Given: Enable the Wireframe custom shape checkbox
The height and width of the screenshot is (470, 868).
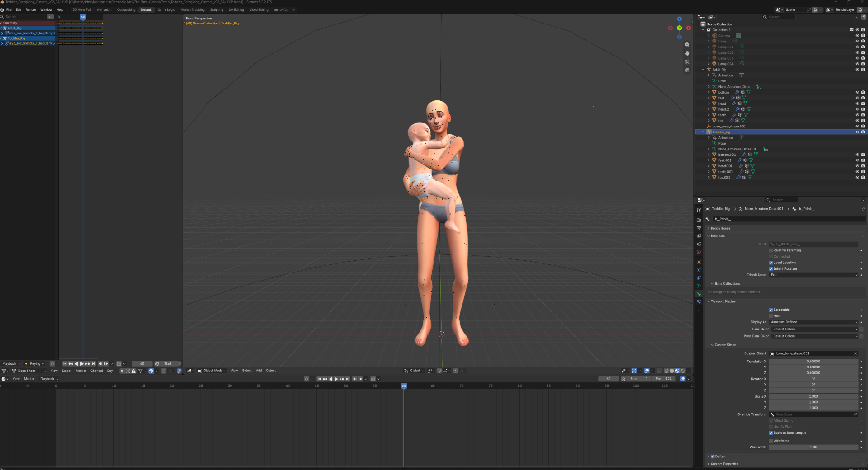Looking at the screenshot, I should (x=771, y=441).
